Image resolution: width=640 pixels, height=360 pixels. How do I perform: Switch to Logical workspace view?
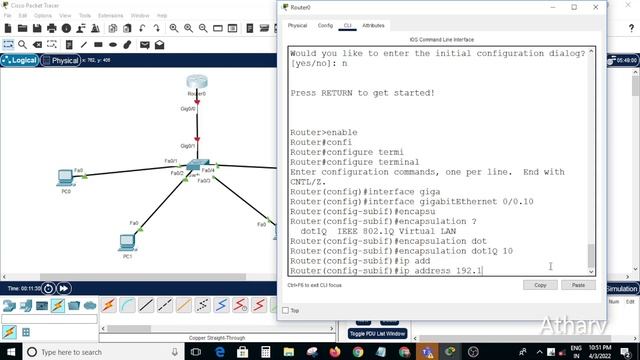point(20,60)
